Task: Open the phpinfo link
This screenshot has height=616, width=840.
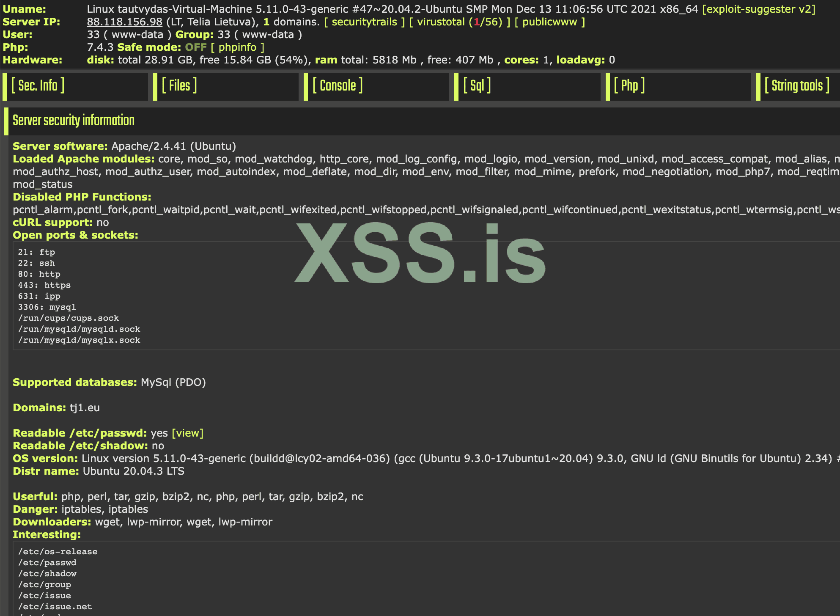Action: (237, 47)
